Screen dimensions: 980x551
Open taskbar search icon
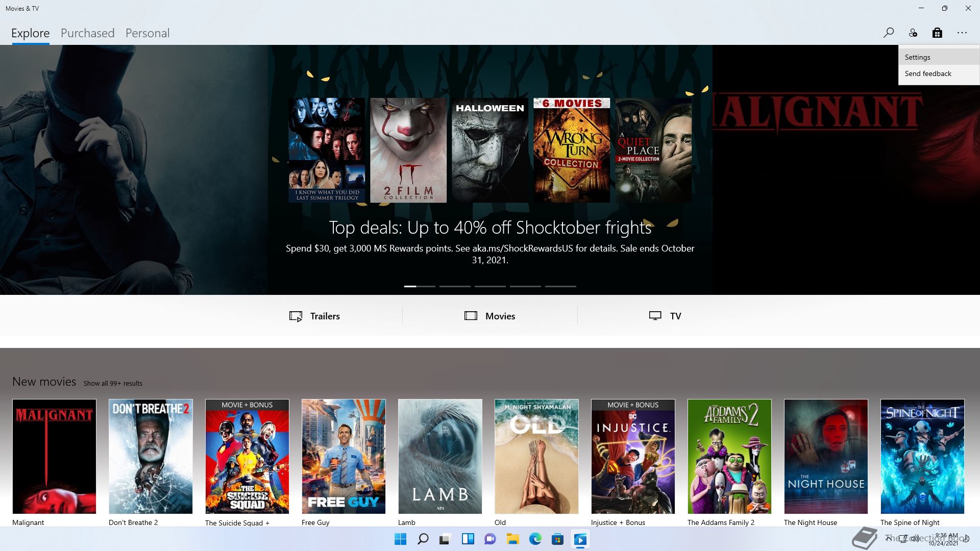pyautogui.click(x=423, y=539)
